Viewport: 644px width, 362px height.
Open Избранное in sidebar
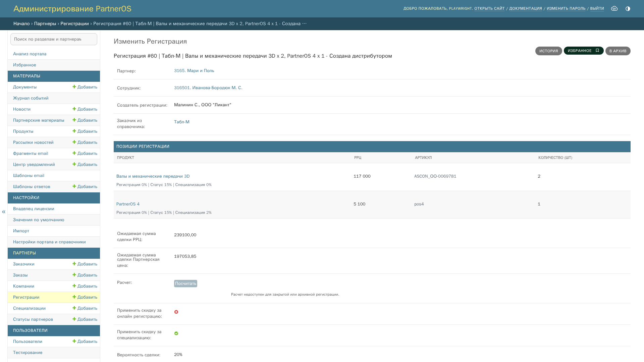tap(24, 65)
